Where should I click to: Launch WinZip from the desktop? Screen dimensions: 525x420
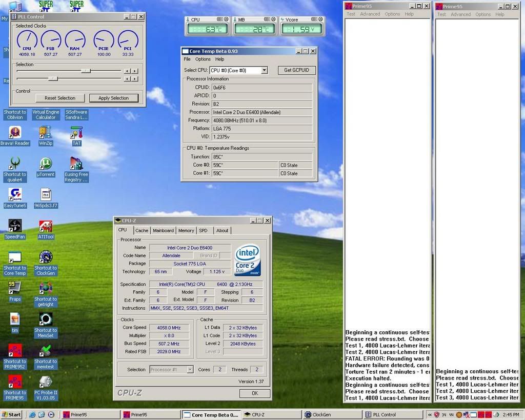[x=46, y=133]
